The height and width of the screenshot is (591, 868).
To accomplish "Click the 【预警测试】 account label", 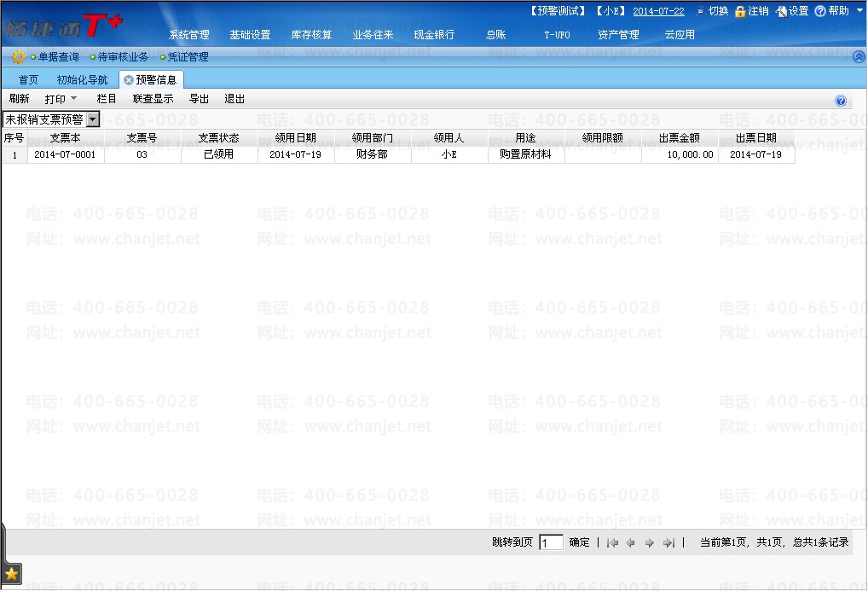I will (x=558, y=11).
